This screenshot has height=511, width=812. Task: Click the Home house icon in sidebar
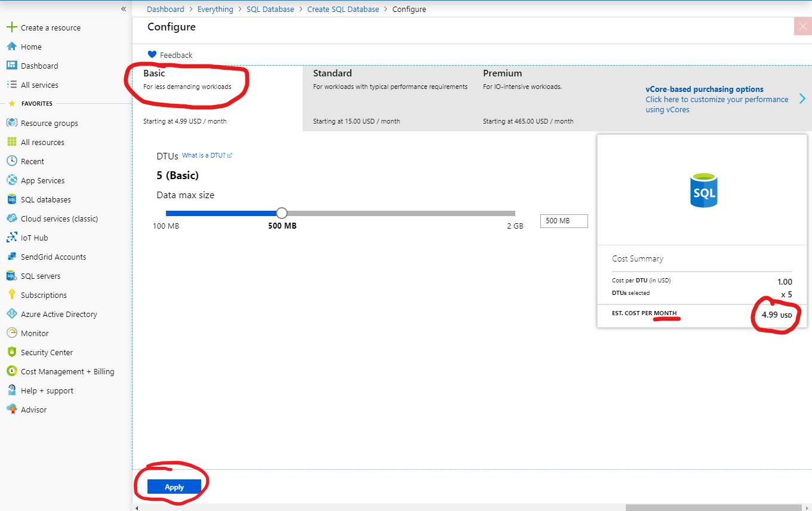pos(11,47)
